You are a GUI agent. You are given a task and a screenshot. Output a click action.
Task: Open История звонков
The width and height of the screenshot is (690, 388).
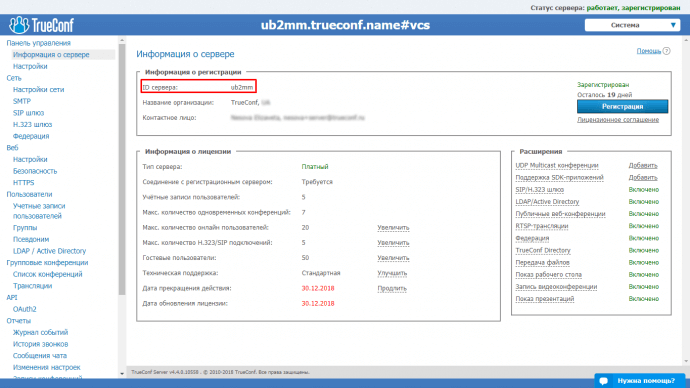point(40,344)
